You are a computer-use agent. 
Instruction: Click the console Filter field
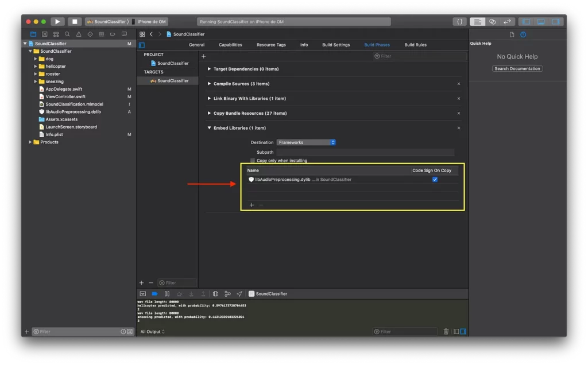pyautogui.click(x=405, y=332)
